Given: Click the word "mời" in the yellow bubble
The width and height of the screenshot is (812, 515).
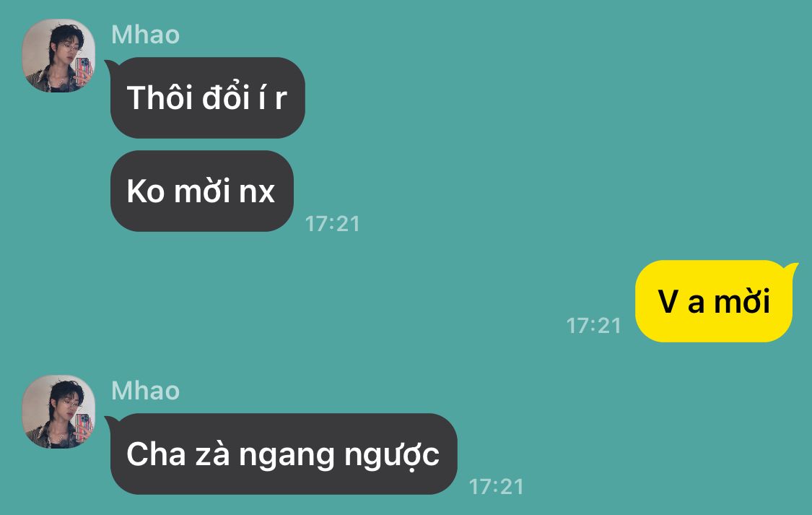Looking at the screenshot, I should (x=742, y=300).
